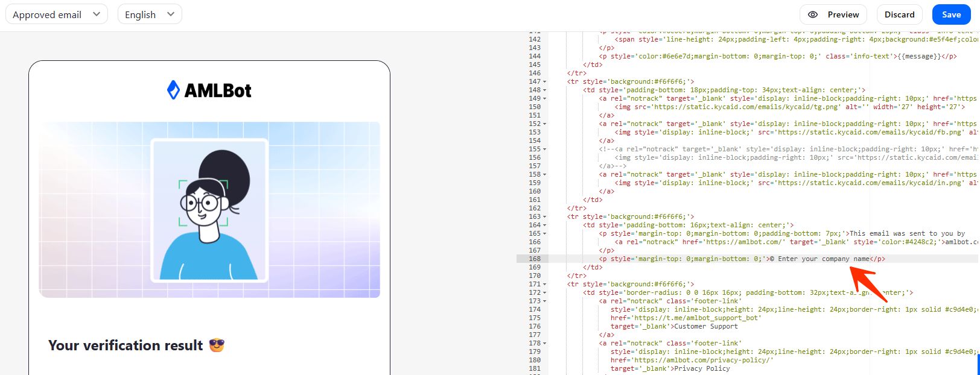Fold the paragraph tag at line 165
Screen dimensions: 980x375
tap(545, 234)
